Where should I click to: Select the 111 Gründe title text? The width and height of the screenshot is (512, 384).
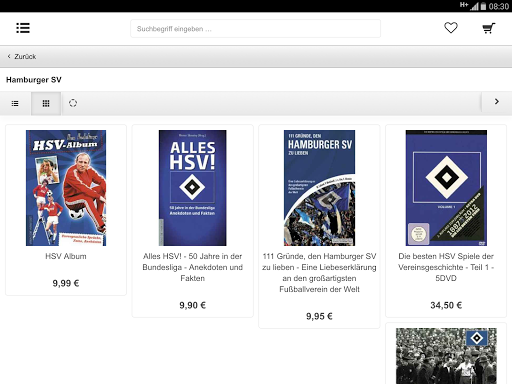pyautogui.click(x=319, y=273)
